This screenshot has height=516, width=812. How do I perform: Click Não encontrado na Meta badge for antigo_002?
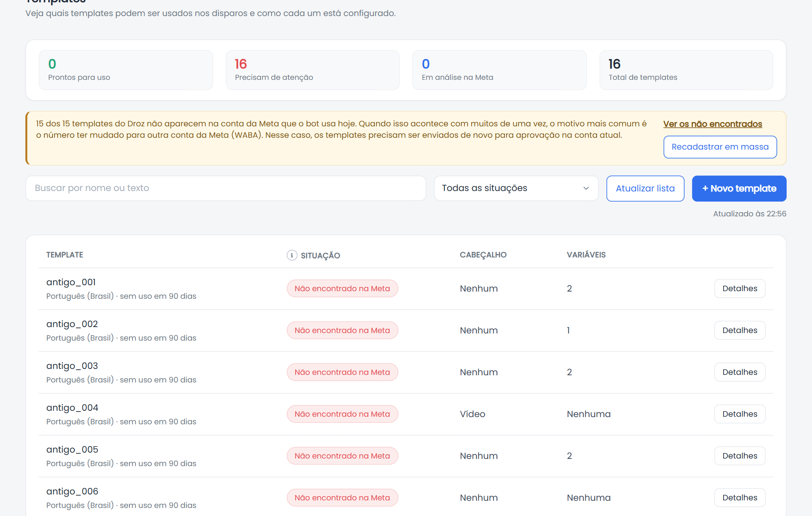click(342, 330)
